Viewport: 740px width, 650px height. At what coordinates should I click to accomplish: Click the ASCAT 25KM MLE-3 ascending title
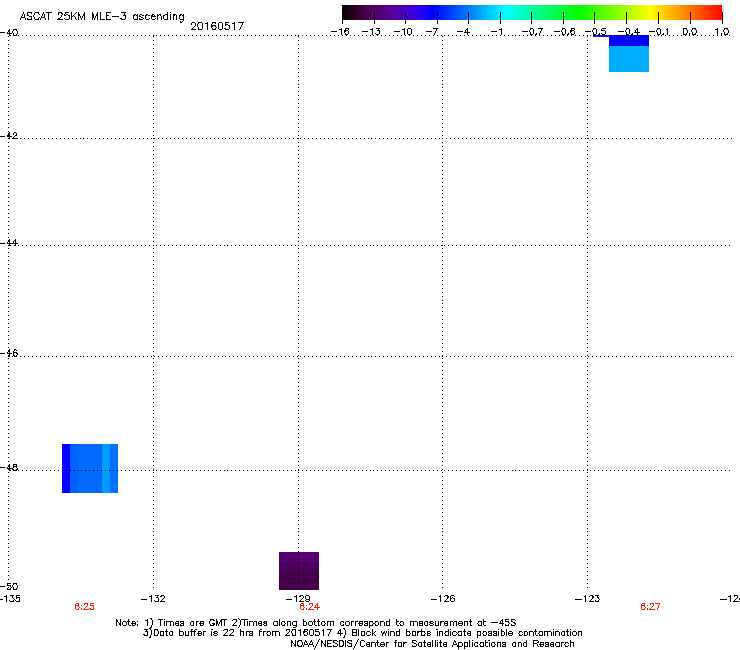pos(102,17)
